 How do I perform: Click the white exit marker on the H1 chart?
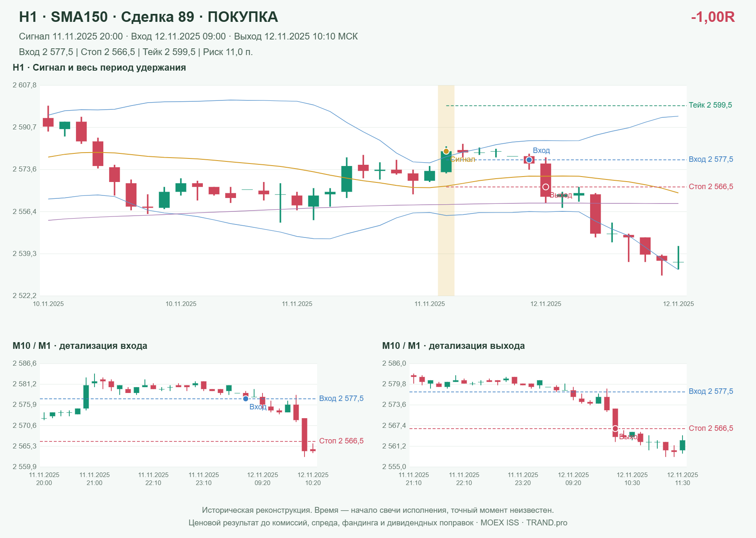coord(546,187)
